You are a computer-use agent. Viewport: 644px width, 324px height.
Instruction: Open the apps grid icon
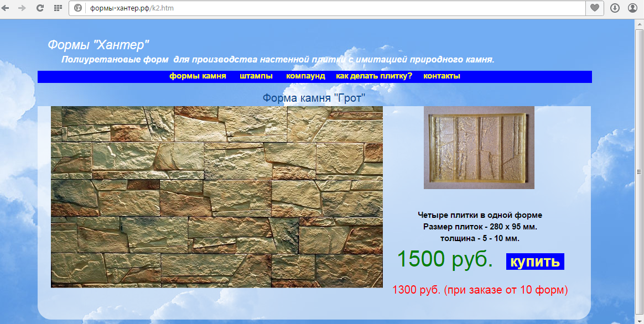(x=58, y=8)
